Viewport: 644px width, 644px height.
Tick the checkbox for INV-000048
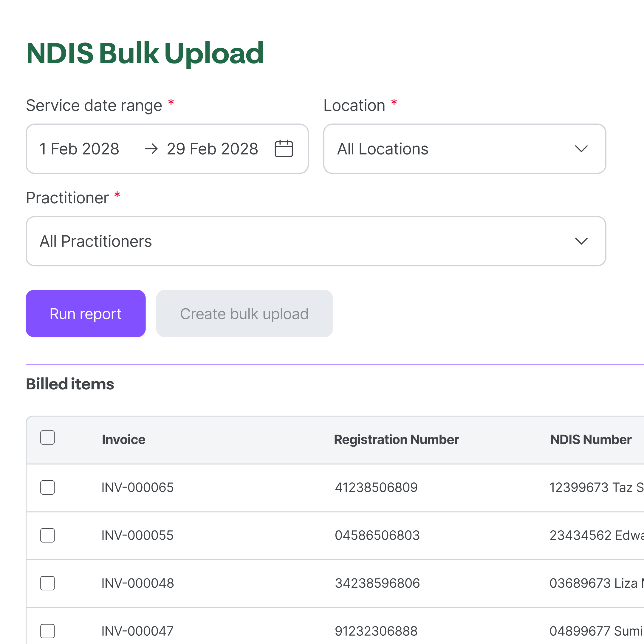pos(48,583)
